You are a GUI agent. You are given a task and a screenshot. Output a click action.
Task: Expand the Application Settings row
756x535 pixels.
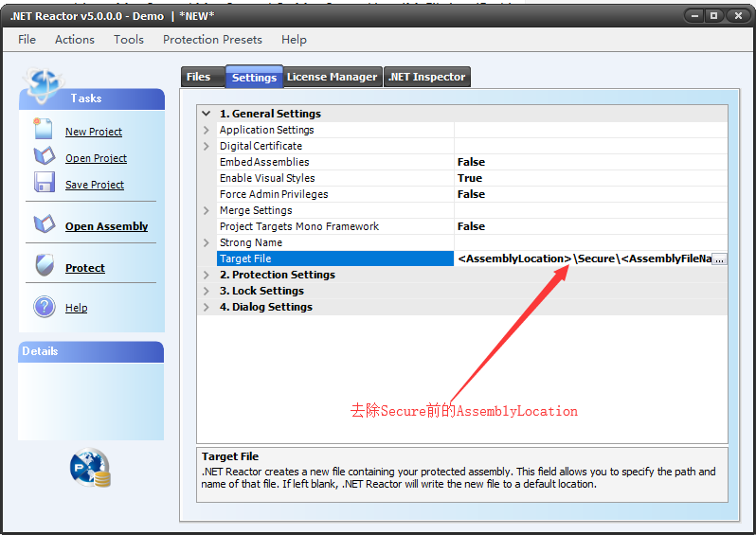click(207, 130)
